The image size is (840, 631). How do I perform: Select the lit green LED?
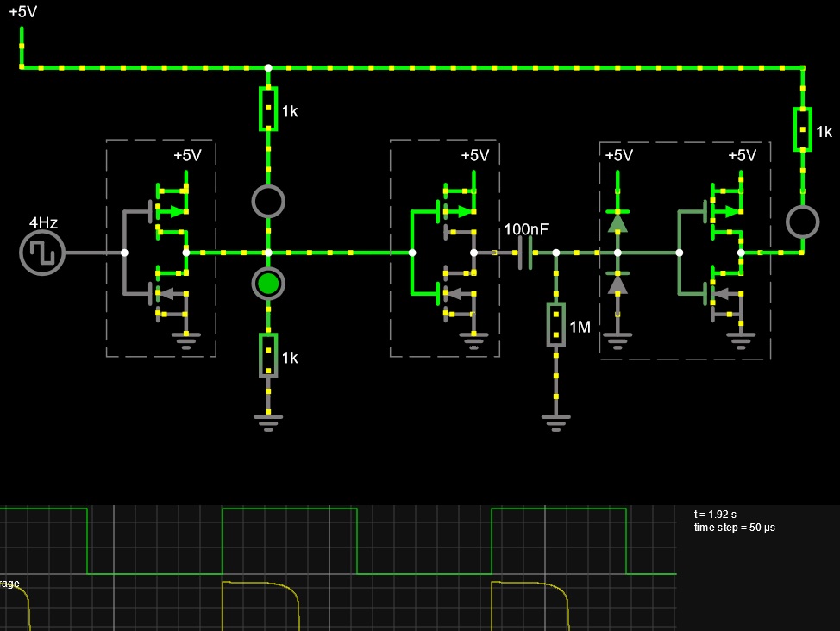[268, 284]
